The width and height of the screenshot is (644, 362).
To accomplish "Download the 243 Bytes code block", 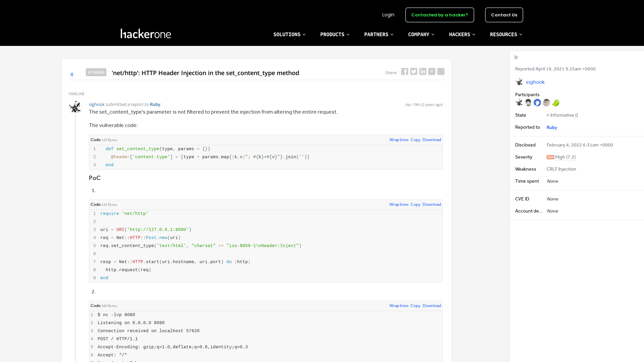I will (432, 204).
